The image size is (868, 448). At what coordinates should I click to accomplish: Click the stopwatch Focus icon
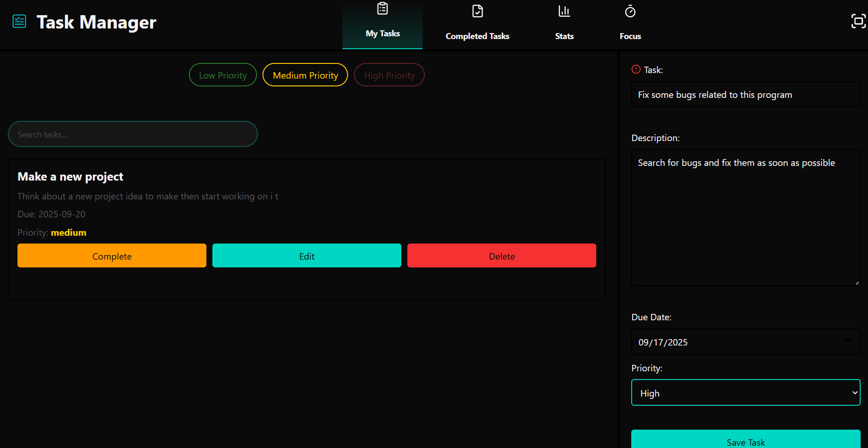[630, 11]
